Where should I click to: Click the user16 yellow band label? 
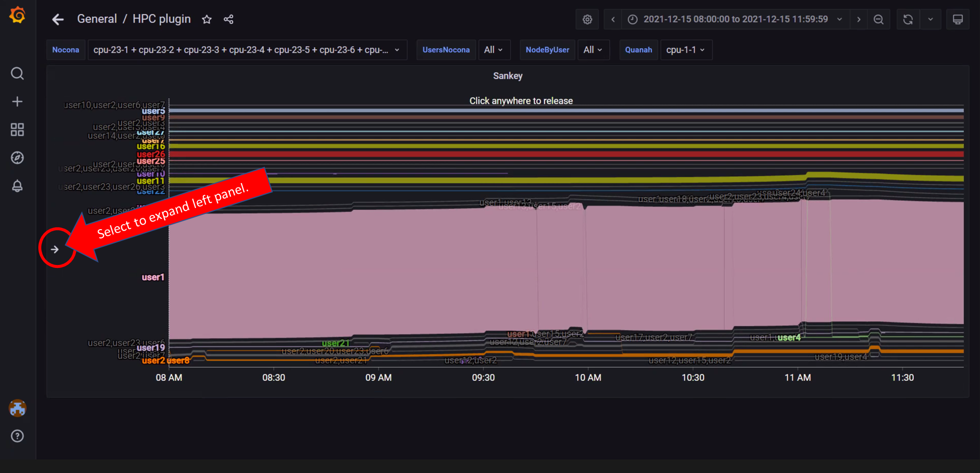click(151, 146)
